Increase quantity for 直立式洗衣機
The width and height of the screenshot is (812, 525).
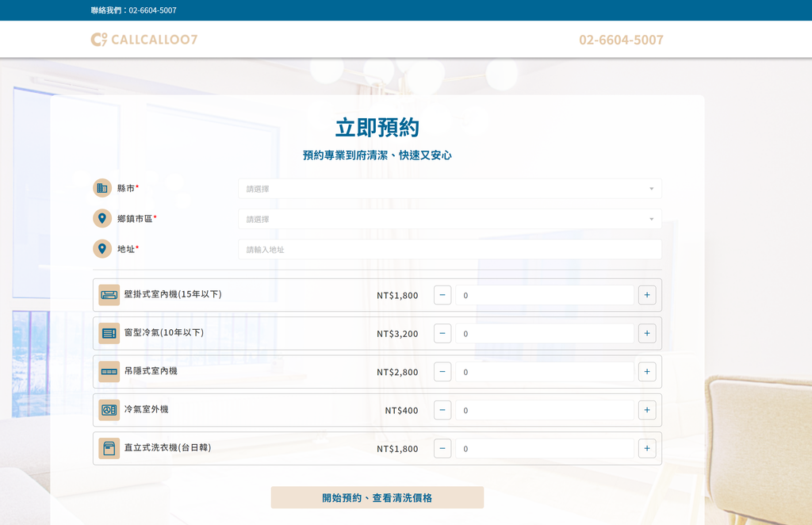[x=647, y=448]
